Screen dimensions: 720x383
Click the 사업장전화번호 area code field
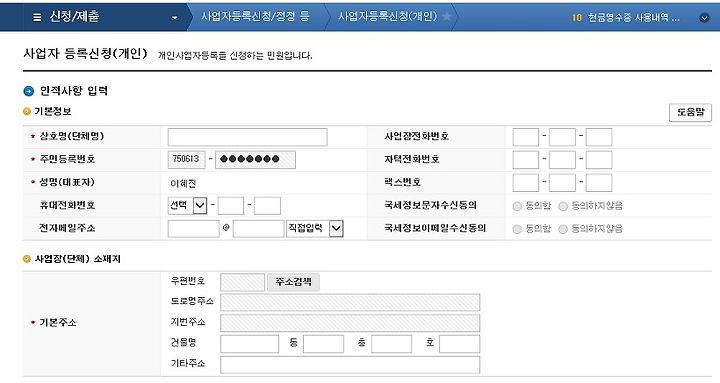[525, 137]
